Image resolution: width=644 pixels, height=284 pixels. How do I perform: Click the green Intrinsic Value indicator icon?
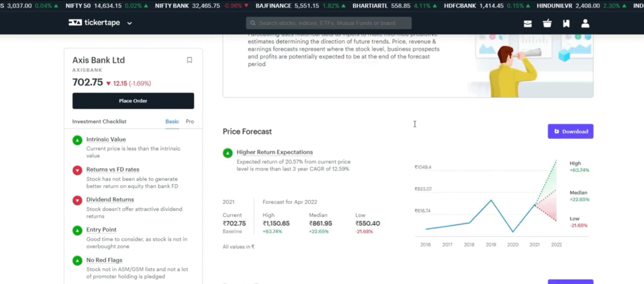click(77, 140)
